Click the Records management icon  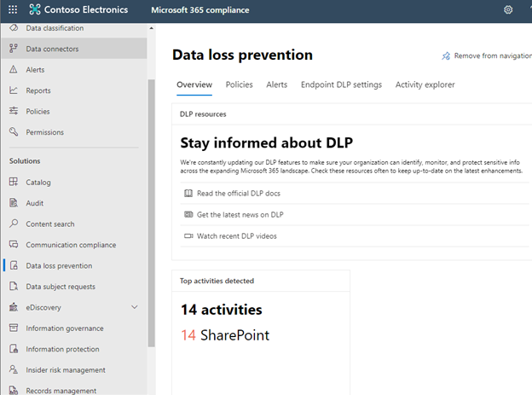[14, 390]
